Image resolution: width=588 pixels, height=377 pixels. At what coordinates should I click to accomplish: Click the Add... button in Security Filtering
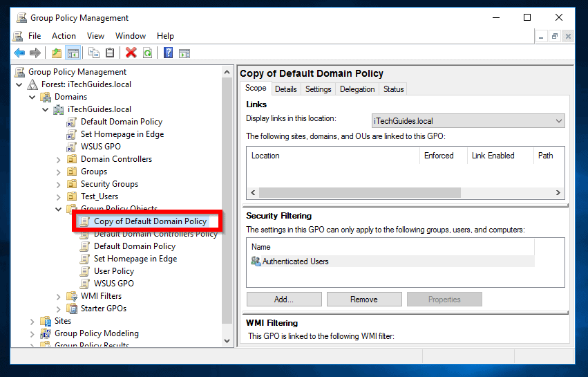point(284,300)
